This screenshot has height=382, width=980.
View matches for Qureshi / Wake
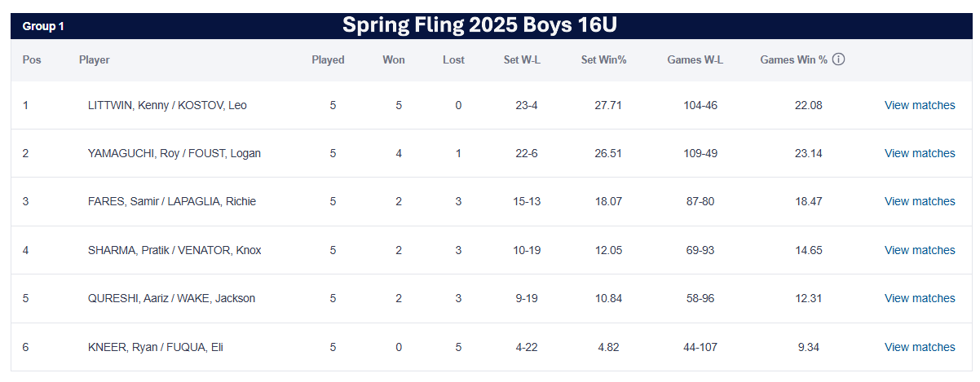click(920, 298)
